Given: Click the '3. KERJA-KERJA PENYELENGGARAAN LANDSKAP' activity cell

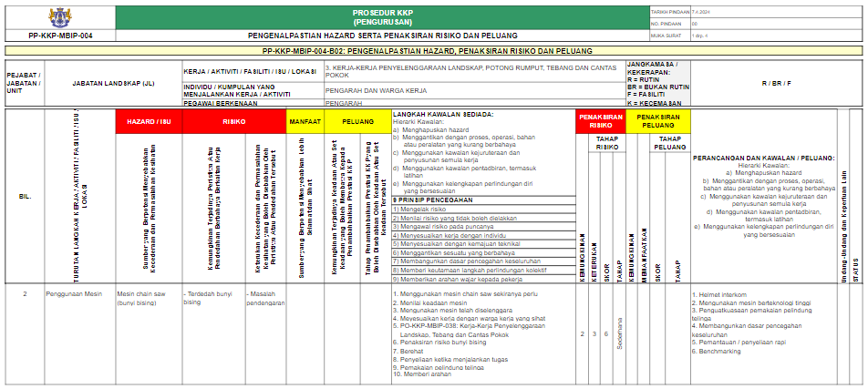Looking at the screenshot, I should click(475, 72).
